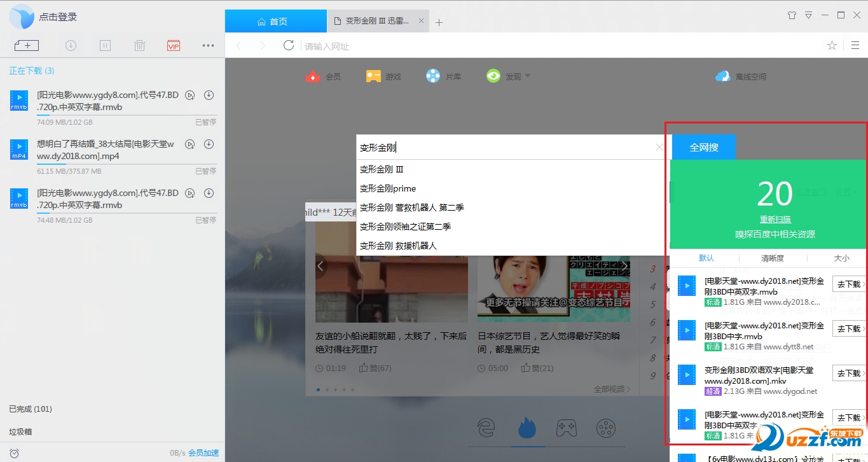The image size is (868, 462).
Task: Bookmark the page with the star icon
Action: pyautogui.click(x=832, y=45)
